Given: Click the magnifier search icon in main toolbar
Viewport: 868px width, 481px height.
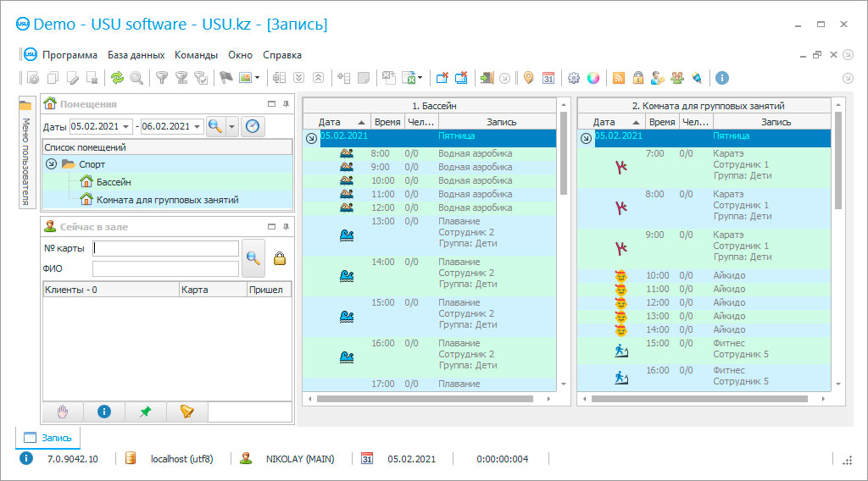Looking at the screenshot, I should 136,78.
